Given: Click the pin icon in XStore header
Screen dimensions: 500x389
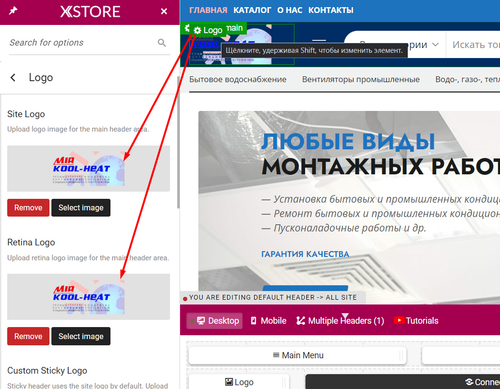Looking at the screenshot, I should point(13,11).
